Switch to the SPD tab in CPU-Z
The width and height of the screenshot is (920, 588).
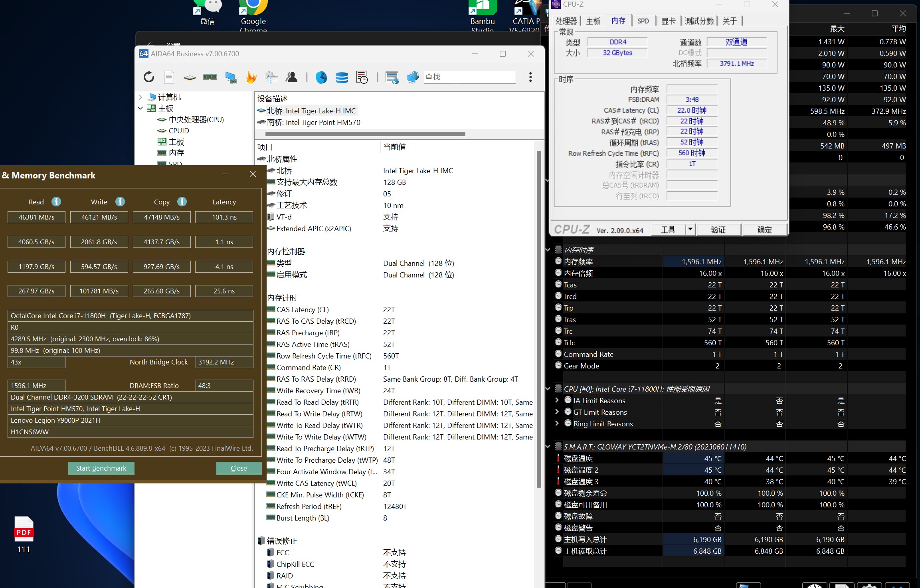[x=643, y=21]
